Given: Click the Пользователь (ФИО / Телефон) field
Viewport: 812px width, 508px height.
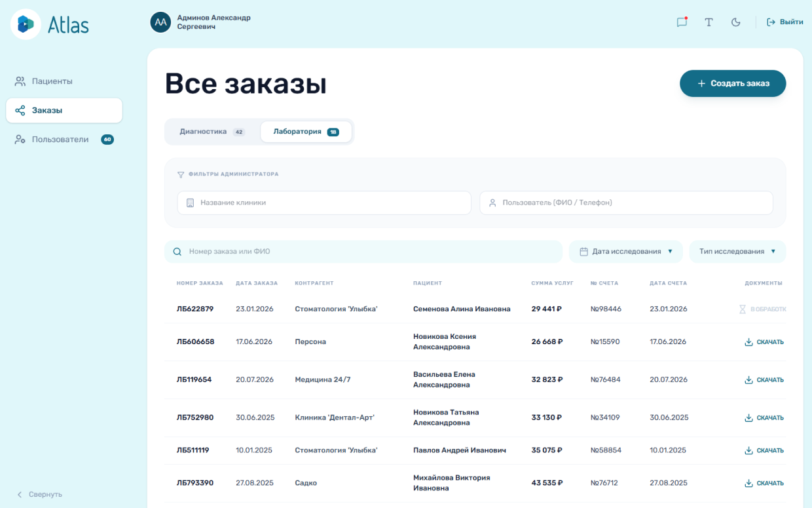Looking at the screenshot, I should [626, 203].
